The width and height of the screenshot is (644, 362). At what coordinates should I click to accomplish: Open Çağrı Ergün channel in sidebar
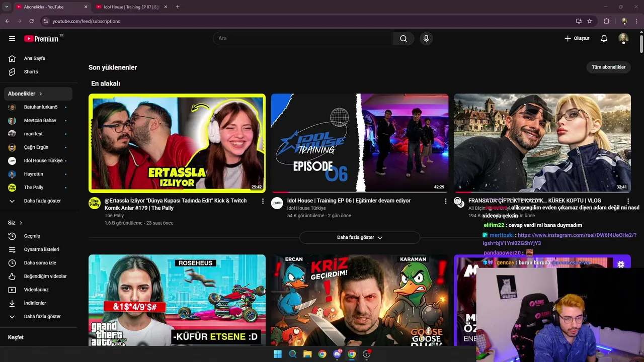coord(39,147)
